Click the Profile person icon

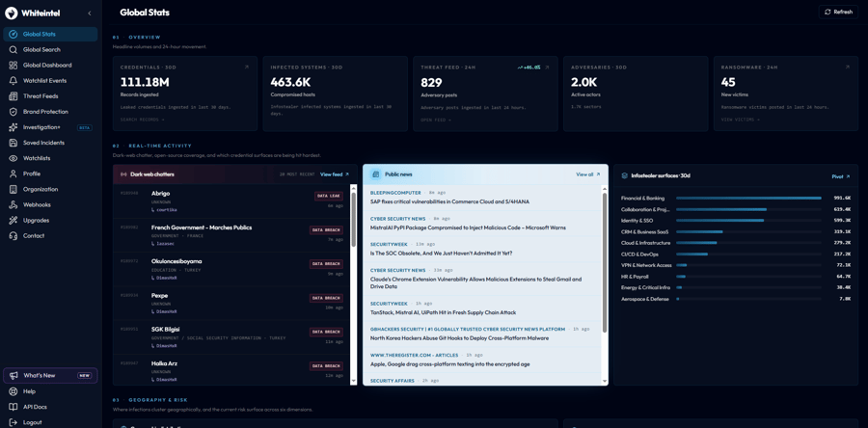[14, 174]
